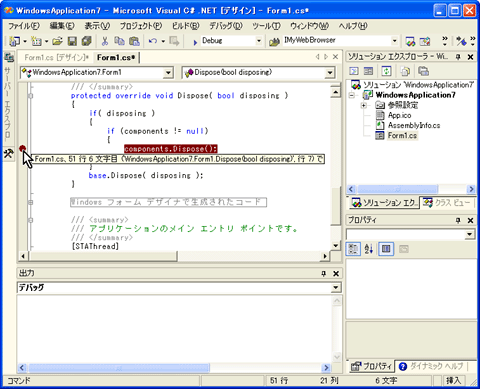Screen dimensions: 480x389
Task: Click the Copy toolbar icon
Action: click(119, 41)
